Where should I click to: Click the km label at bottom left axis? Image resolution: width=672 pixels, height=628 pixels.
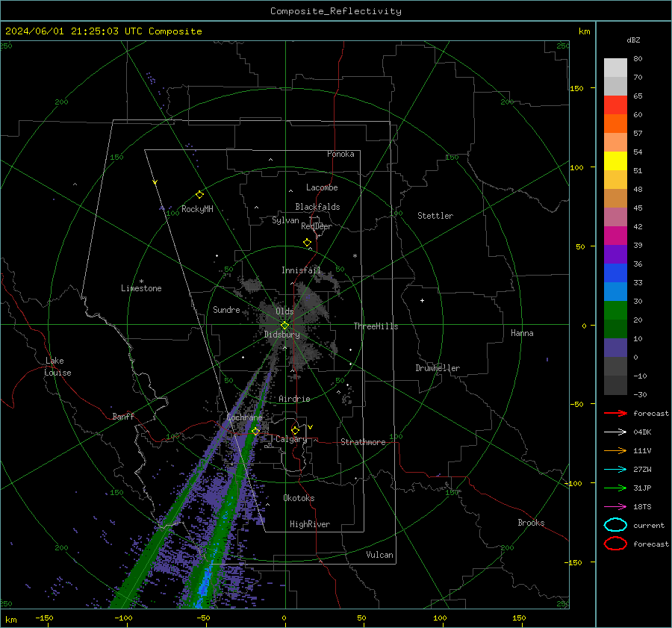click(x=10, y=620)
